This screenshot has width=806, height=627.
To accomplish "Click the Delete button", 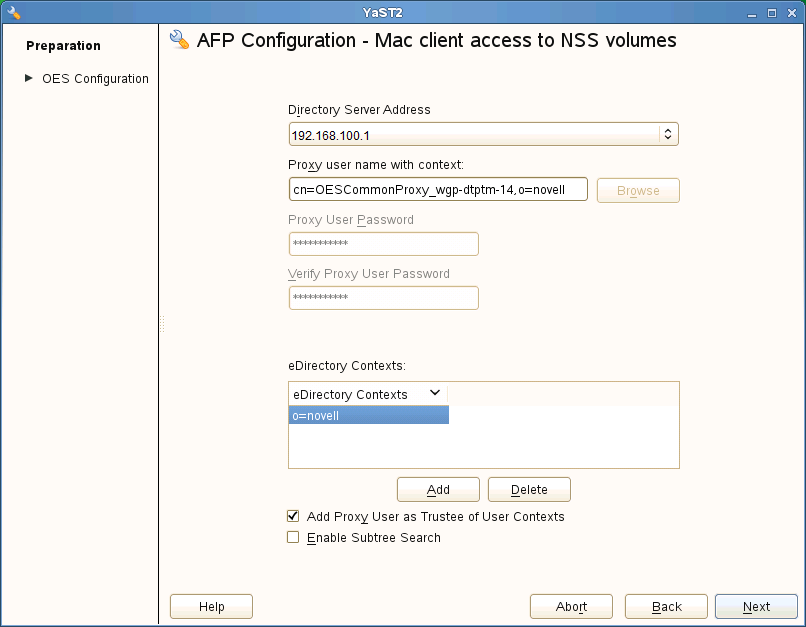I will pyautogui.click(x=529, y=489).
